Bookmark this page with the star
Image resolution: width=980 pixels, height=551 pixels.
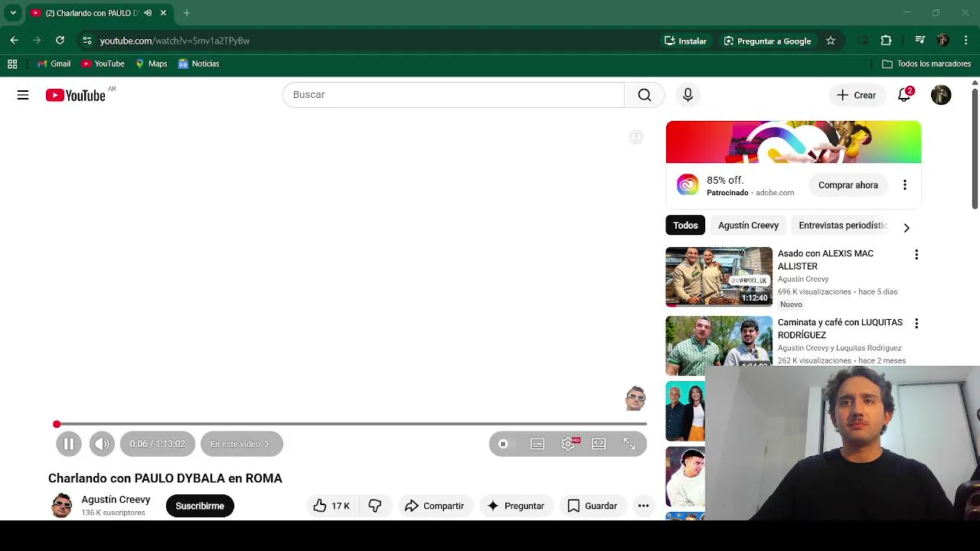point(831,41)
